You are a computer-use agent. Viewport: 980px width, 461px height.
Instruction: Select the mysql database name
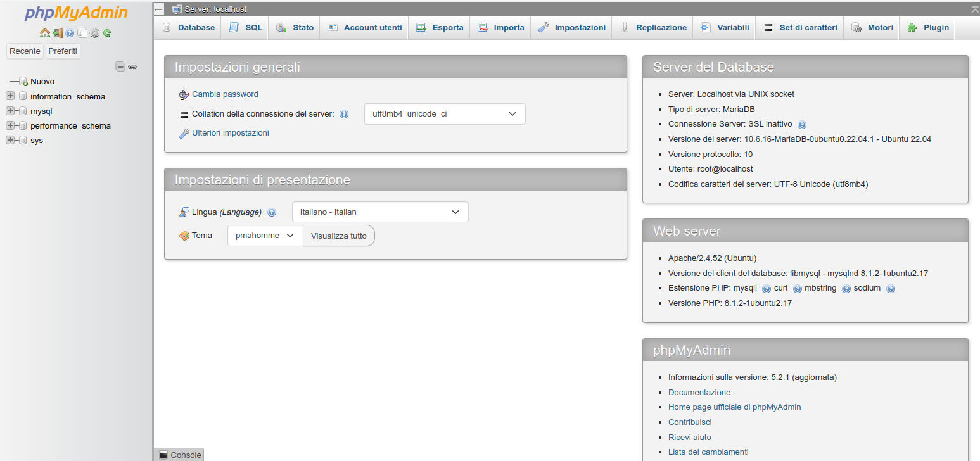coord(41,111)
